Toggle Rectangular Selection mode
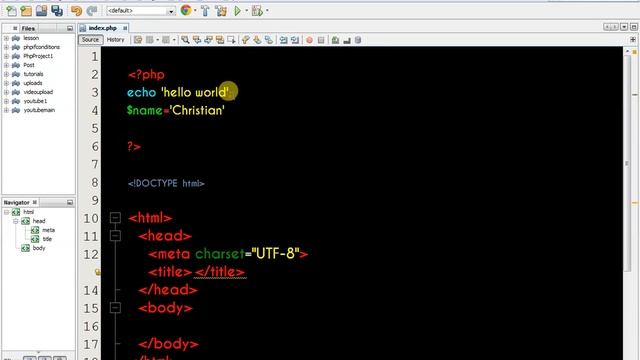 (231, 40)
